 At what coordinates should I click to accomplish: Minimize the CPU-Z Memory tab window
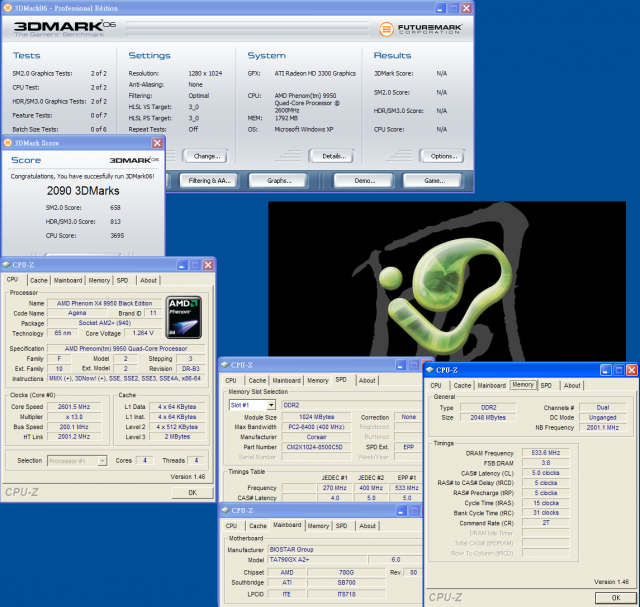[x=606, y=370]
